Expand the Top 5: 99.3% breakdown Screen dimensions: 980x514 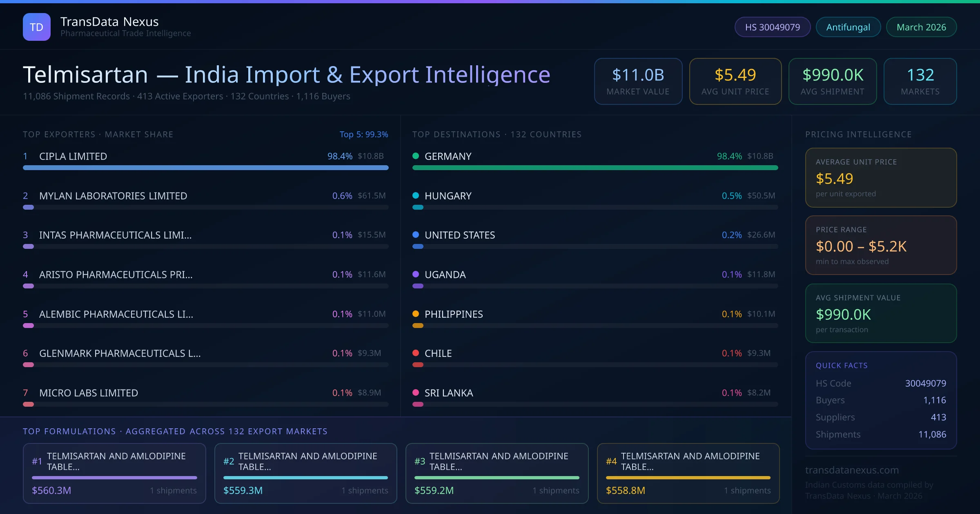tap(364, 134)
